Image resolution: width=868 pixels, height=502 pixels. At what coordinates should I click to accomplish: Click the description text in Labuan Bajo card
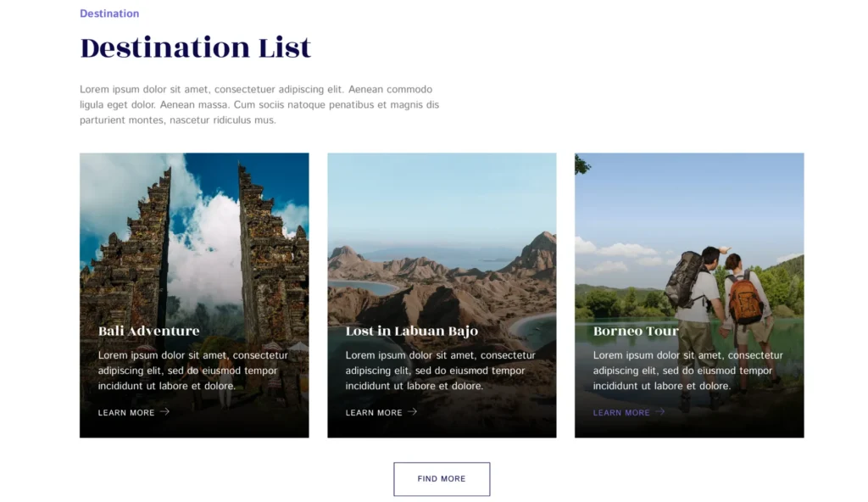click(x=441, y=371)
